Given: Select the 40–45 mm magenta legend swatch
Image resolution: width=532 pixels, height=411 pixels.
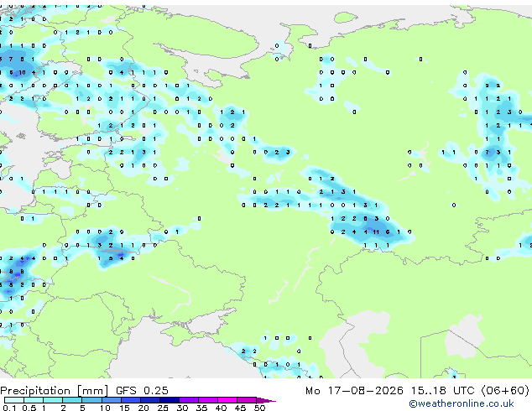Looking at the screenshot, I should (227, 400).
